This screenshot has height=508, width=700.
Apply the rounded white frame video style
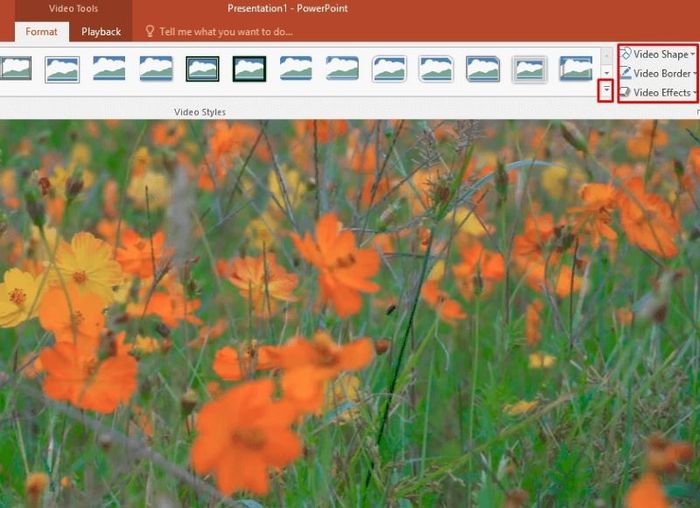click(x=389, y=69)
